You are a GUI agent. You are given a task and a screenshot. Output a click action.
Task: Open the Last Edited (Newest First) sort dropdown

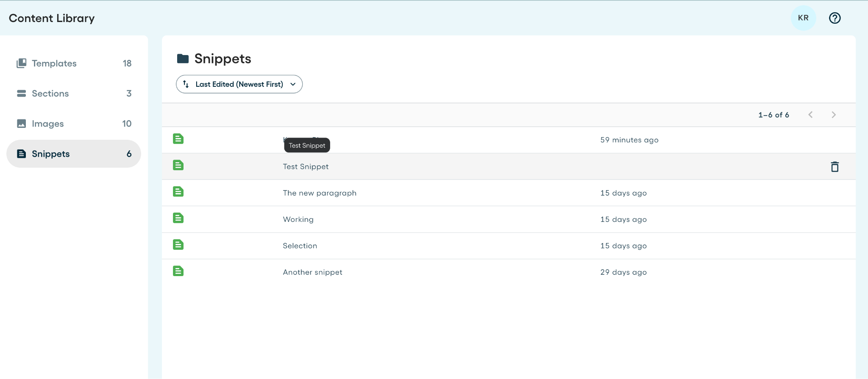point(239,84)
